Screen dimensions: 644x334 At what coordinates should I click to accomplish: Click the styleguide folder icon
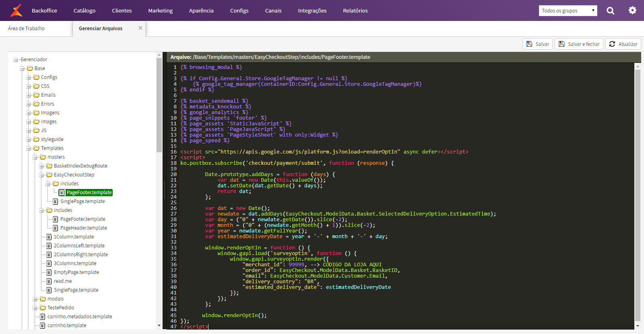36,139
